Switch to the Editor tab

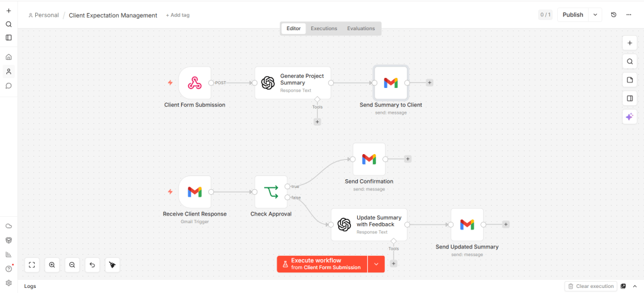(294, 28)
